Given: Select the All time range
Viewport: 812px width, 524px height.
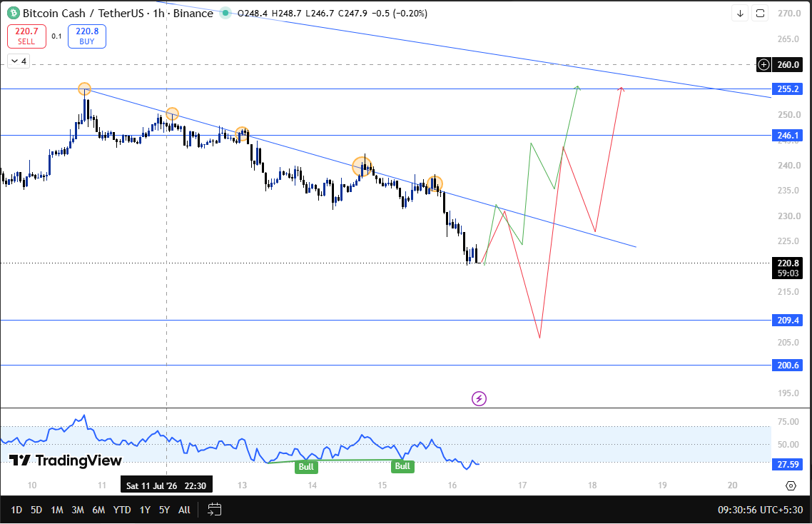Looking at the screenshot, I should pyautogui.click(x=184, y=510).
